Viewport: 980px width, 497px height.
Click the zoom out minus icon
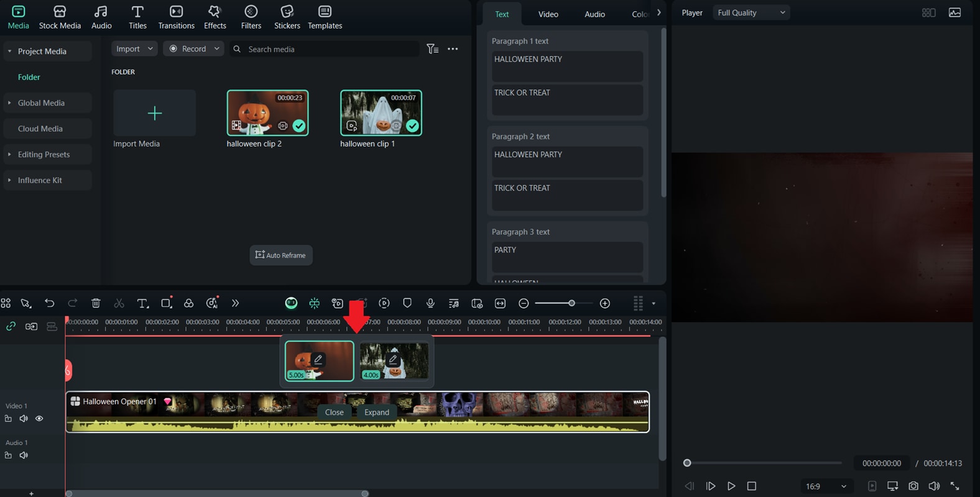coord(524,303)
